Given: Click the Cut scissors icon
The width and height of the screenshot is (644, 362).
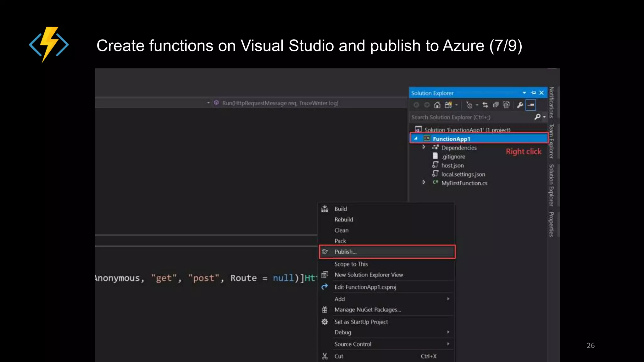Looking at the screenshot, I should point(325,356).
